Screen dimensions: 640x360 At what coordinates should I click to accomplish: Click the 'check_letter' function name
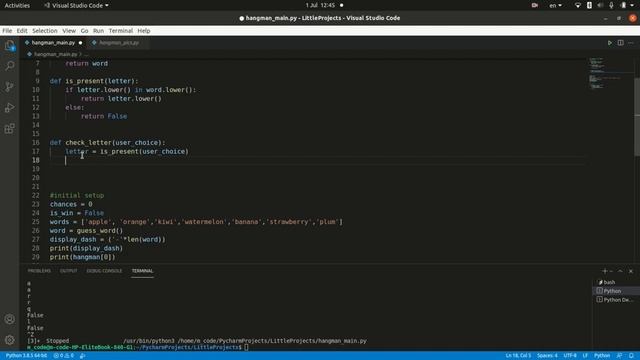tap(88, 142)
